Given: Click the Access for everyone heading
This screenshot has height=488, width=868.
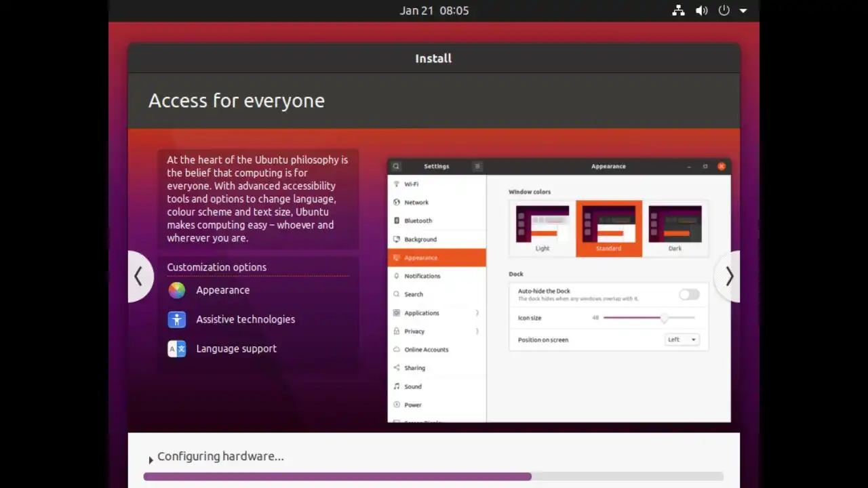Looking at the screenshot, I should point(237,100).
